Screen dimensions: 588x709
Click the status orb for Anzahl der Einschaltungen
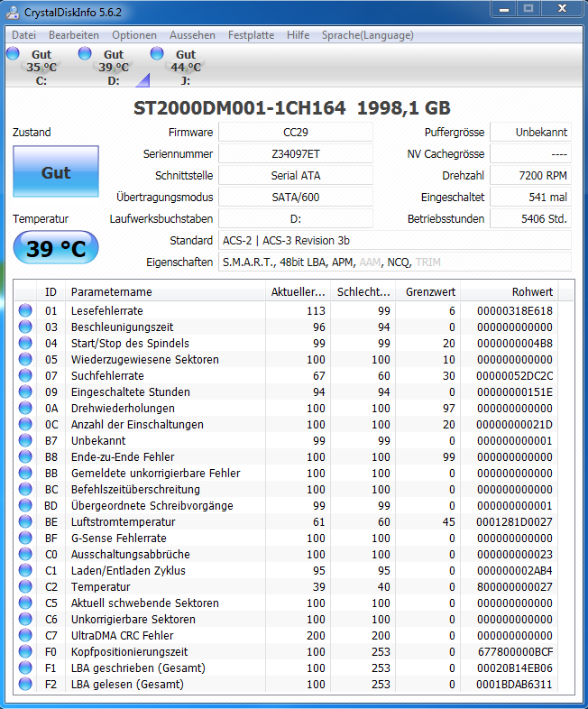pyautogui.click(x=25, y=424)
